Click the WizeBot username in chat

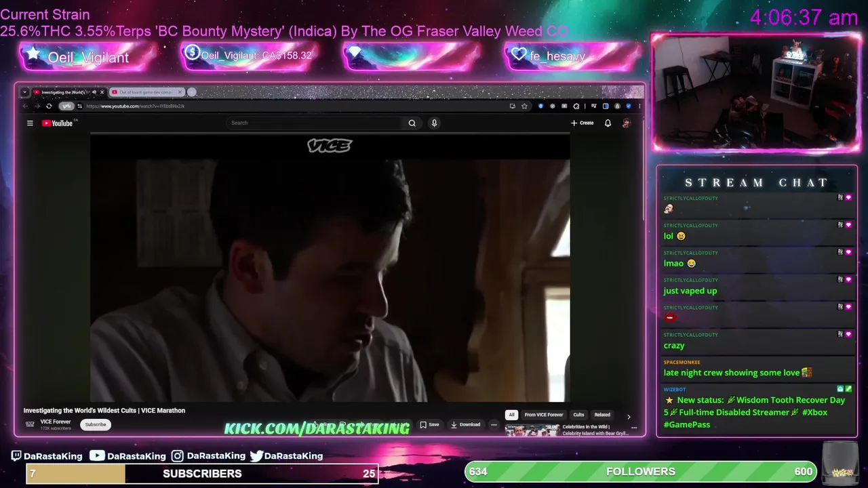pyautogui.click(x=675, y=389)
